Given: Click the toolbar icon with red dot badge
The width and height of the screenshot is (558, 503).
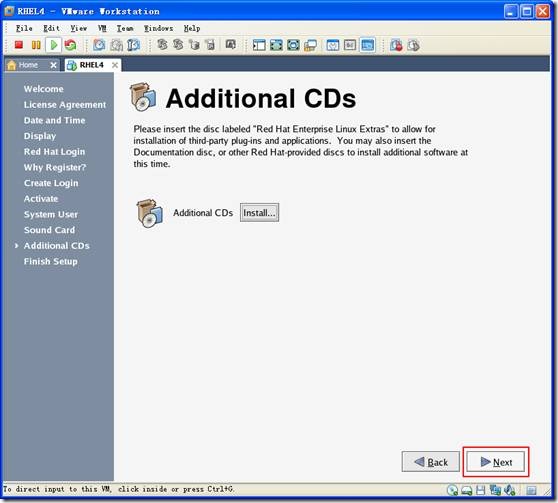Looking at the screenshot, I should (x=396, y=45).
